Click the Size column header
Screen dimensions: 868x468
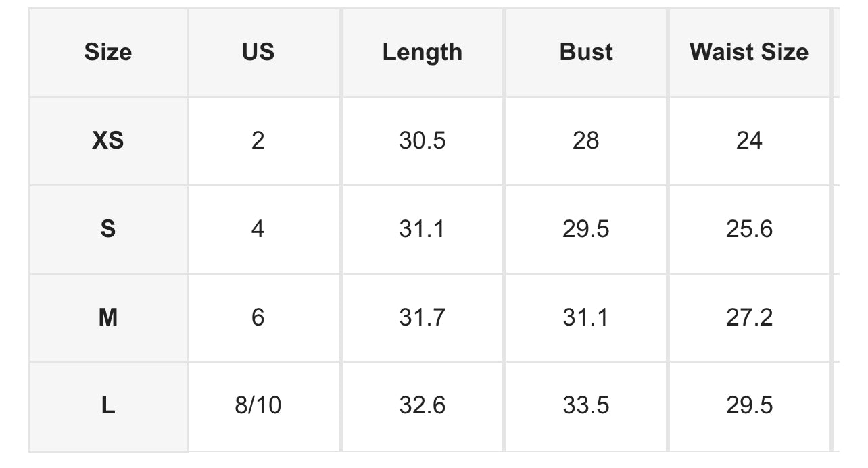tap(108, 52)
